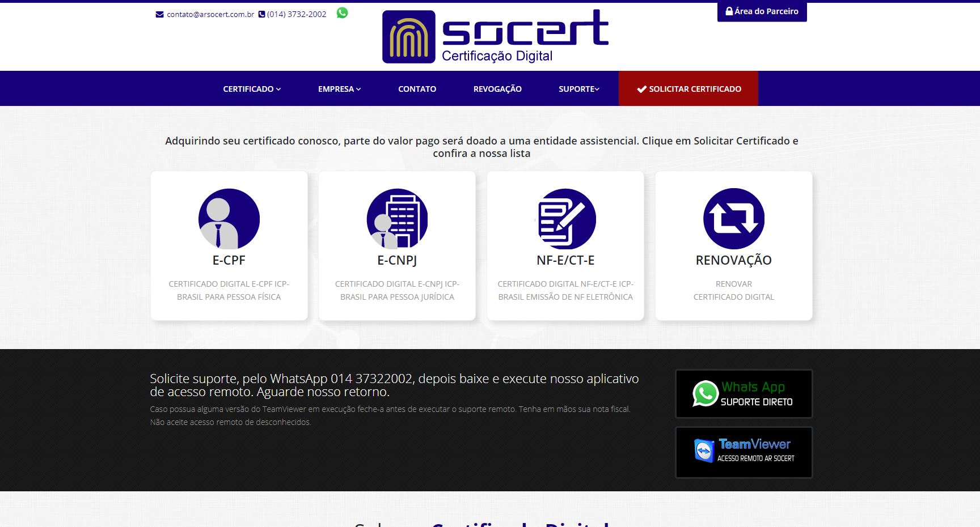Viewport: 980px width, 527px height.
Task: Go to the Contato page
Action: tap(417, 89)
